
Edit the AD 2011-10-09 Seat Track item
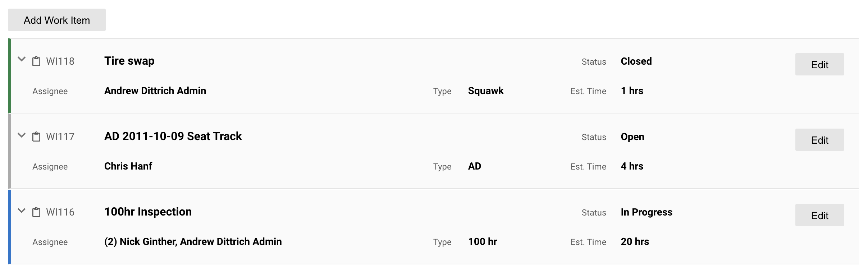pos(819,140)
